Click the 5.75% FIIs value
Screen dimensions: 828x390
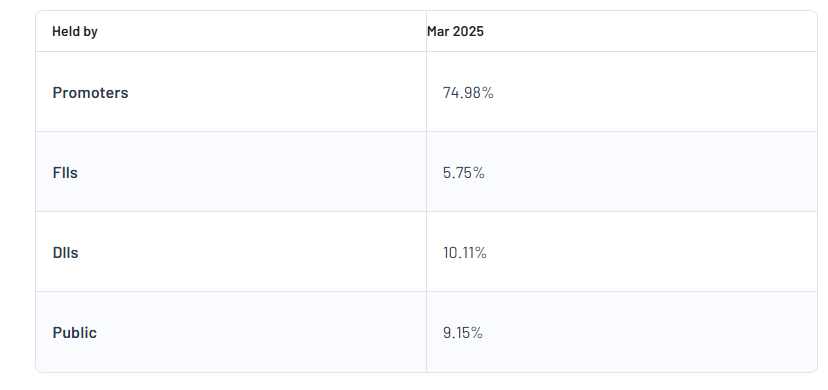pos(464,173)
